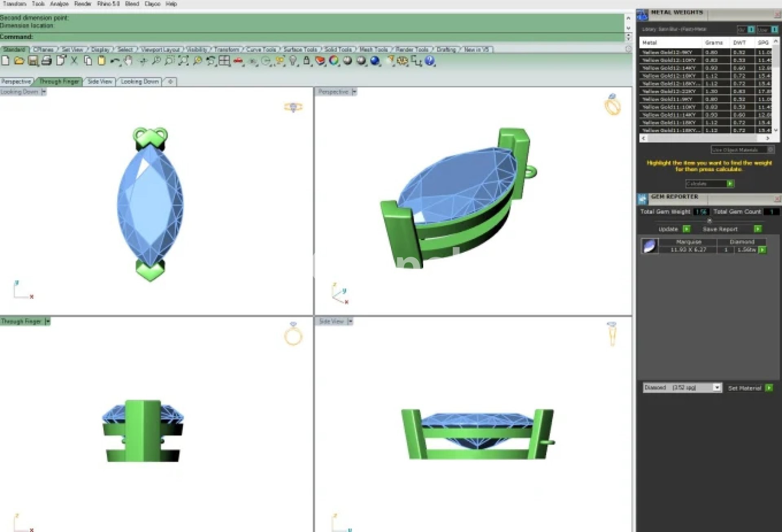The width and height of the screenshot is (782, 532).
Task: Open the color wheel icon
Action: pyautogui.click(x=334, y=61)
